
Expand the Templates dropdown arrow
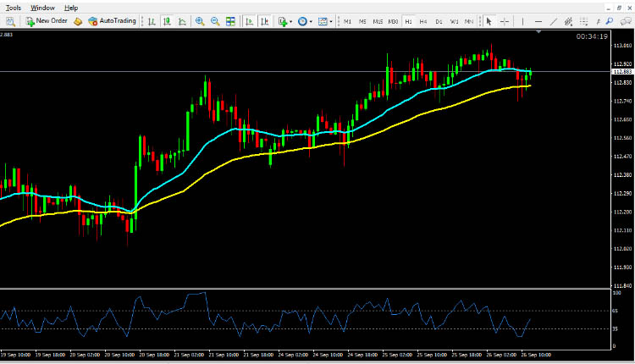tap(331, 22)
